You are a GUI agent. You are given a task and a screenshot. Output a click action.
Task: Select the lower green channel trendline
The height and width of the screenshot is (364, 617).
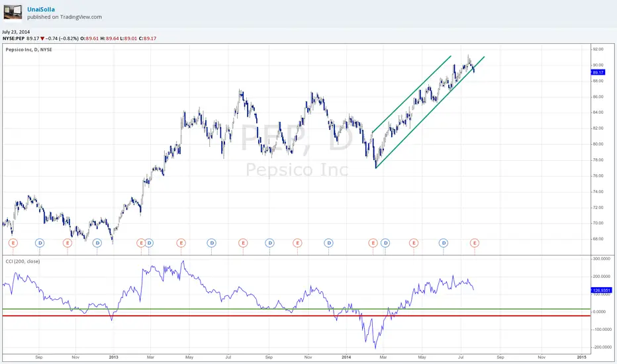coord(430,113)
